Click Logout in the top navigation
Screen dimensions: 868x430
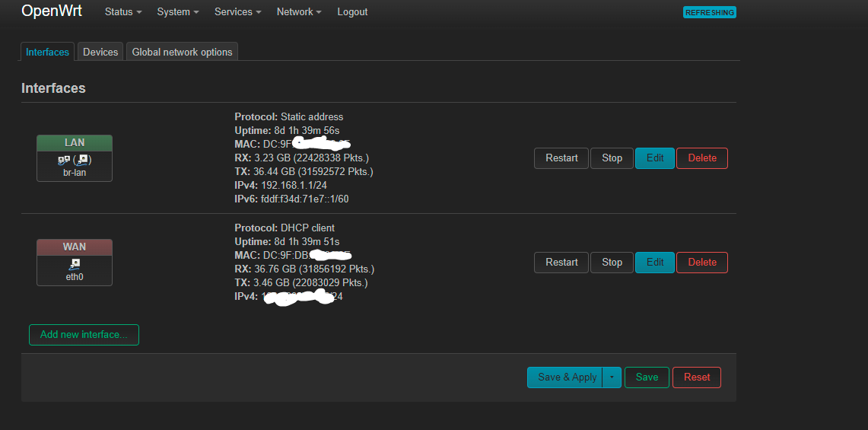click(352, 12)
